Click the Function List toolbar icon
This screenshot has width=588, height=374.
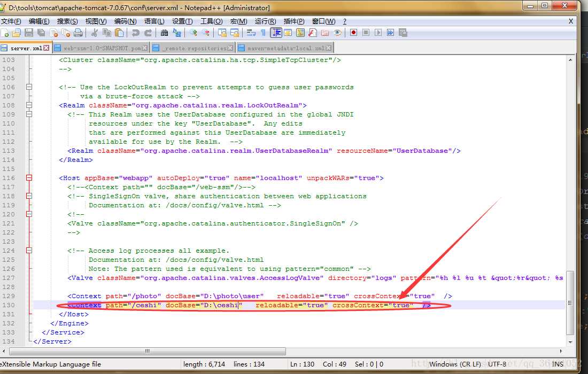[x=313, y=33]
